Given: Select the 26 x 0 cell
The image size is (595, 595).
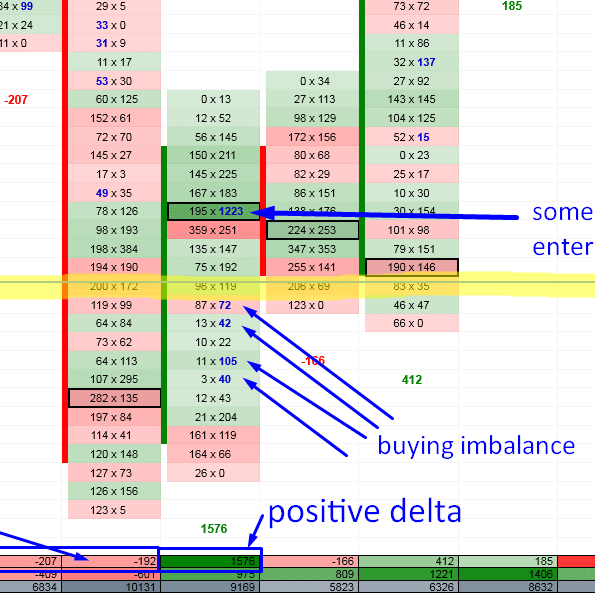Looking at the screenshot, I should point(213,473).
